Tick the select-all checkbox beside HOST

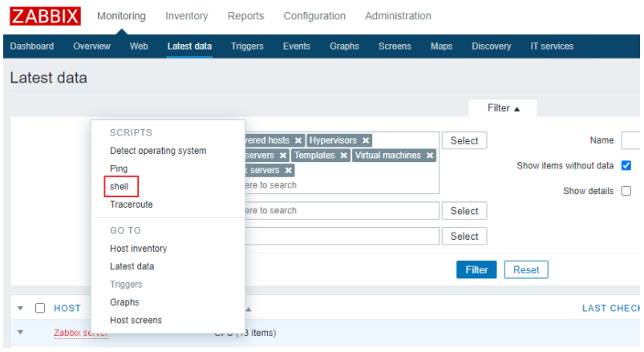[x=40, y=308]
